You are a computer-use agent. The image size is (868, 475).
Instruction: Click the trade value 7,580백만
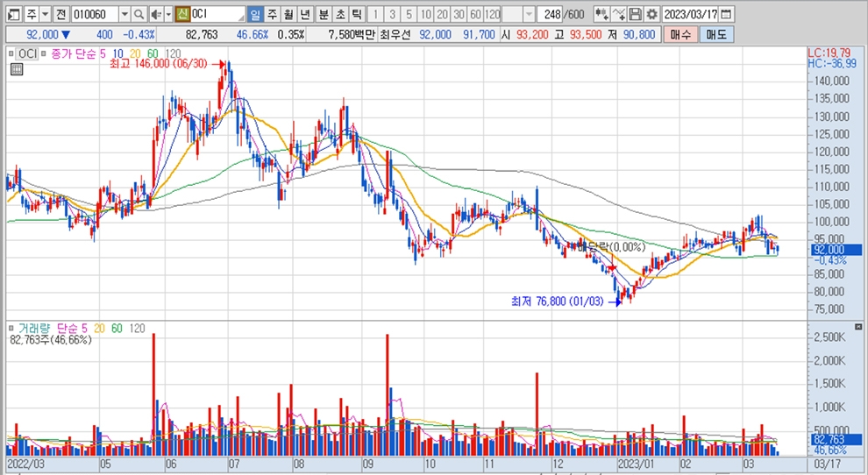click(x=351, y=34)
